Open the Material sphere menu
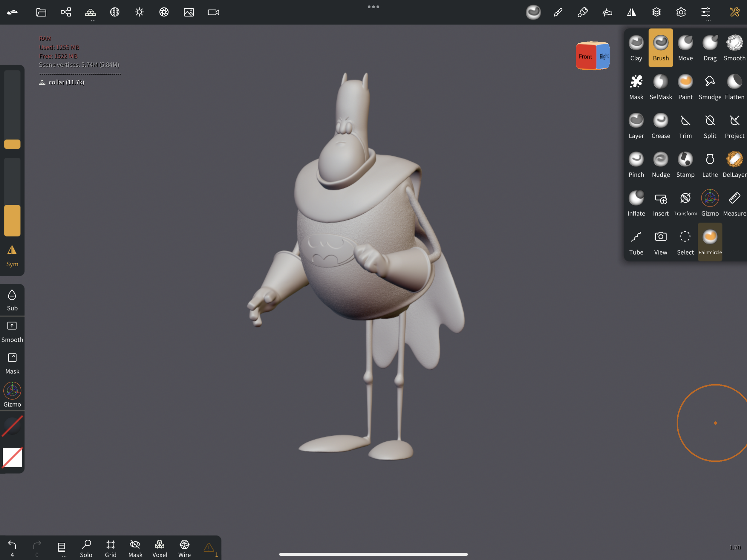Image resolution: width=747 pixels, height=560 pixels. pos(115,13)
